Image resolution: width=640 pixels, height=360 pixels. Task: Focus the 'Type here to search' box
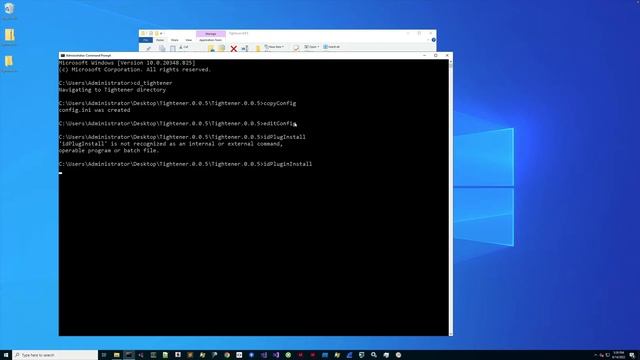(55, 355)
